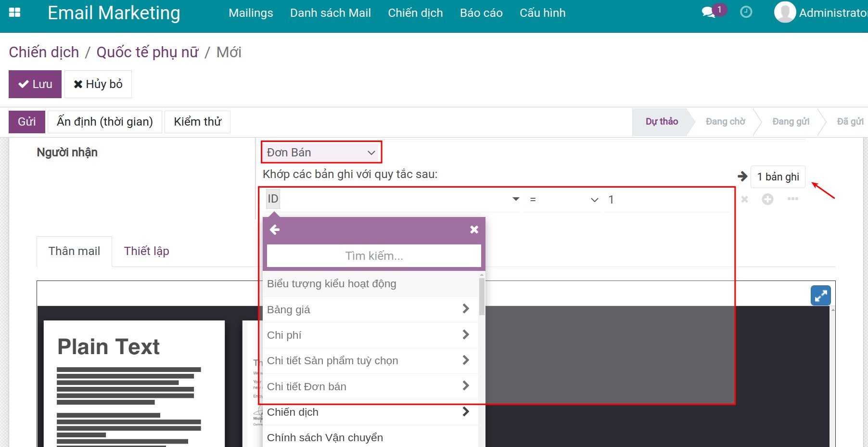Open the equals operator dropdown
This screenshot has width=868, height=447.
coord(563,200)
